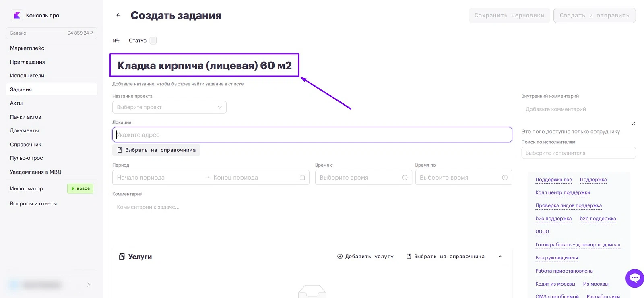This screenshot has height=298, width=644.
Task: Select Задания in the sidebar
Action: point(52,89)
